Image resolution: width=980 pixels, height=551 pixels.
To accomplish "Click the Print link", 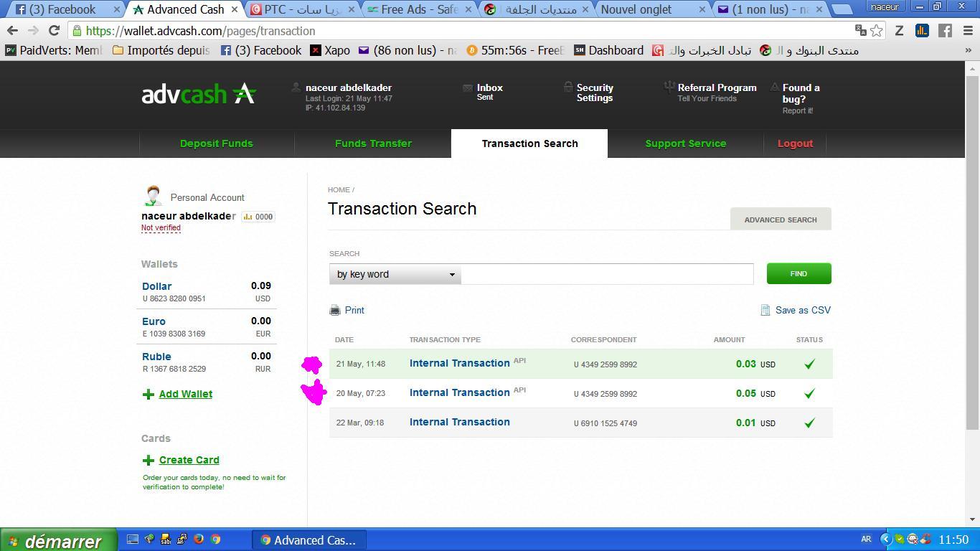I will [354, 310].
